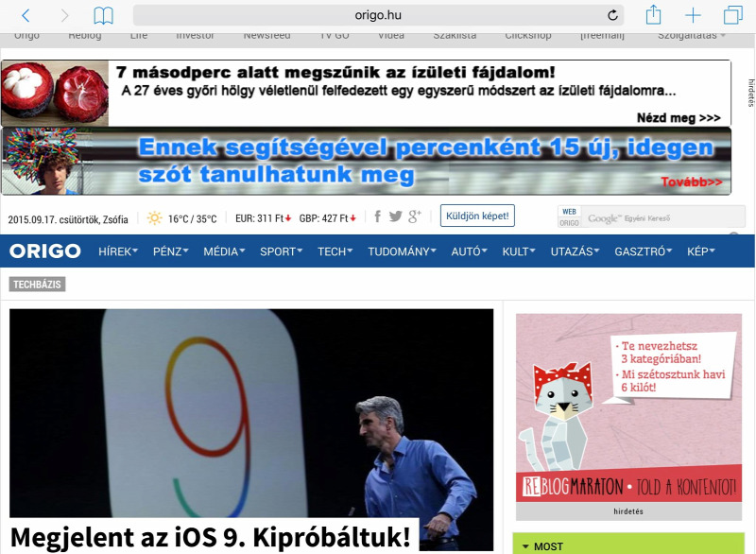This screenshot has height=554, width=756.
Task: Click the Mi szétosztunk havi 6 kilót! text
Action: 673,381
